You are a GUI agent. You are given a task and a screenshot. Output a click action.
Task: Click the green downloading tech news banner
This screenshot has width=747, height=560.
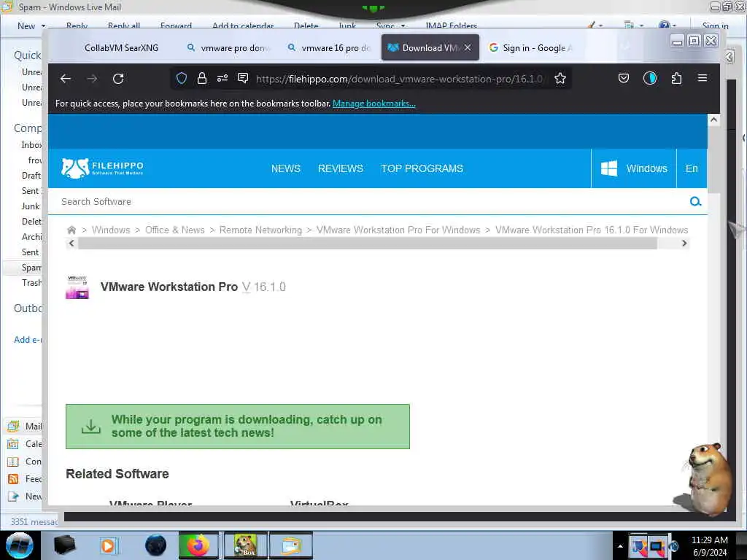point(238,427)
